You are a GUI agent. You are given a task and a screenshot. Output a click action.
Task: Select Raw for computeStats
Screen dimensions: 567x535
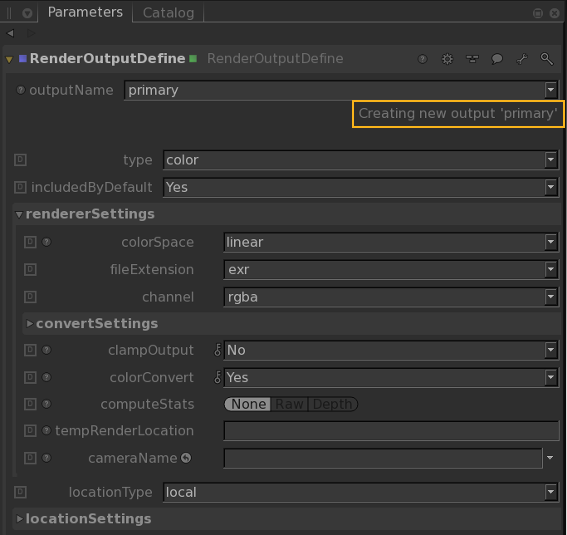pos(289,404)
